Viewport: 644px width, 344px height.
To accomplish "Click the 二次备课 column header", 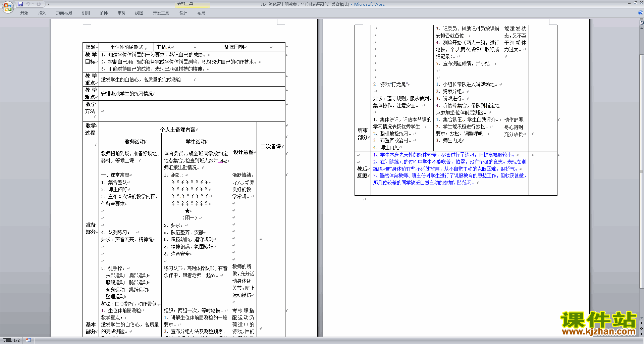I will click(271, 146).
